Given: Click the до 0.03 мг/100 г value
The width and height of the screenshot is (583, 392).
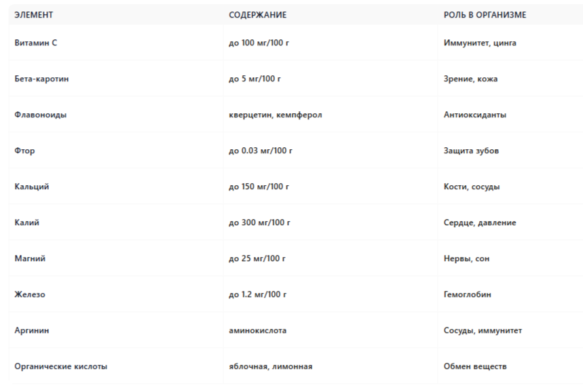Looking at the screenshot, I should tap(261, 151).
